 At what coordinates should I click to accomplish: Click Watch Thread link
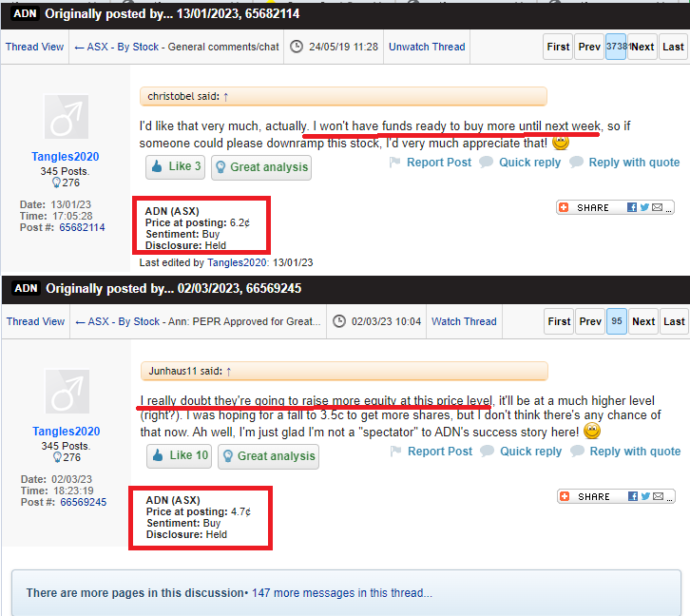464,321
